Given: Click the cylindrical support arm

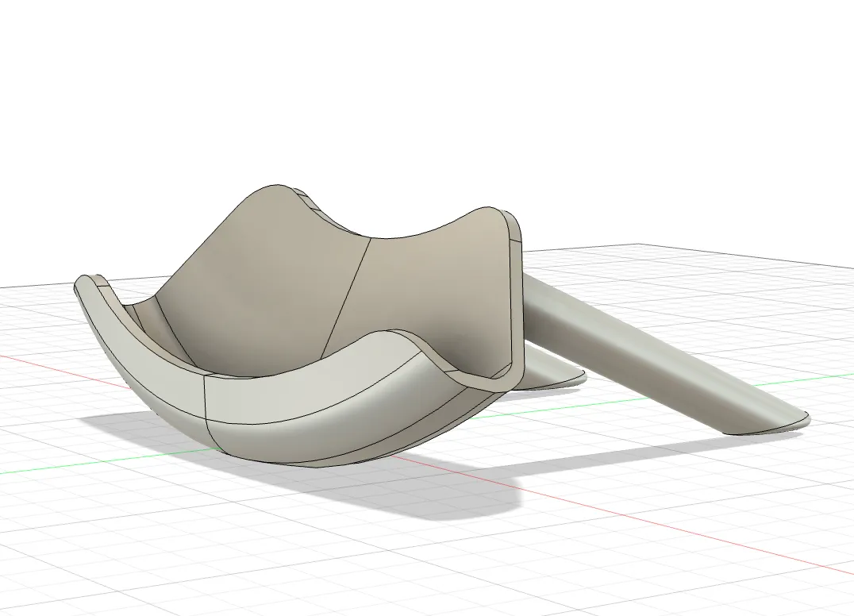Looking at the screenshot, I should (651, 357).
